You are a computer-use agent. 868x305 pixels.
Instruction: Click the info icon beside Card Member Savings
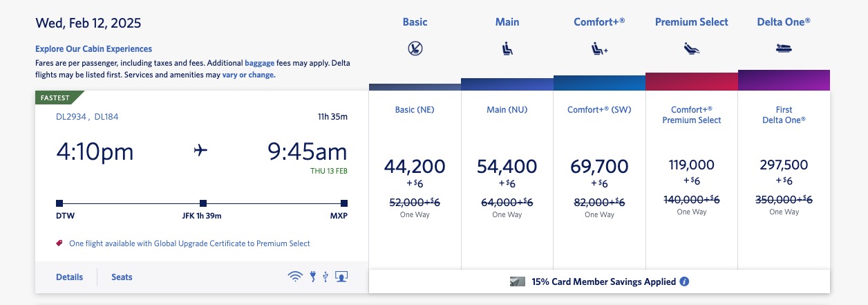click(684, 281)
